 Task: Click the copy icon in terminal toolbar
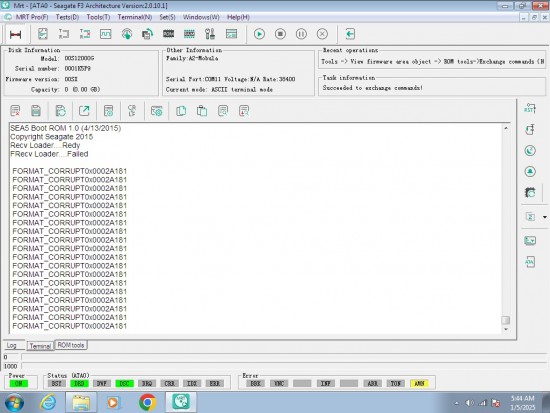tap(181, 111)
